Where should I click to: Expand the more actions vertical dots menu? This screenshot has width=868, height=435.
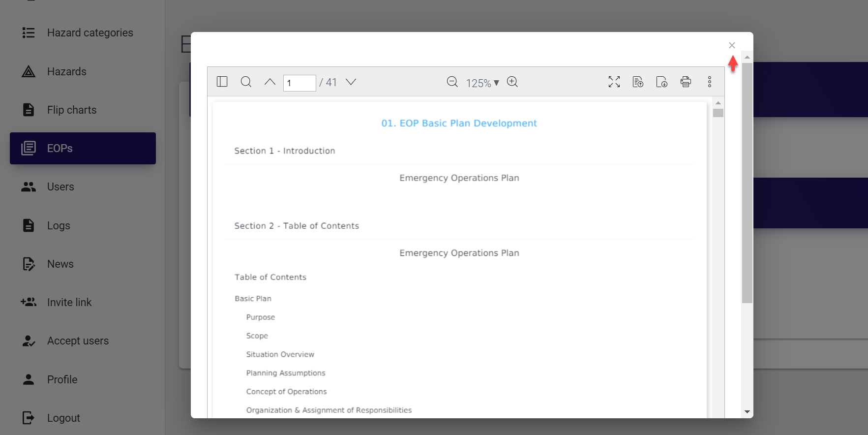(x=709, y=82)
